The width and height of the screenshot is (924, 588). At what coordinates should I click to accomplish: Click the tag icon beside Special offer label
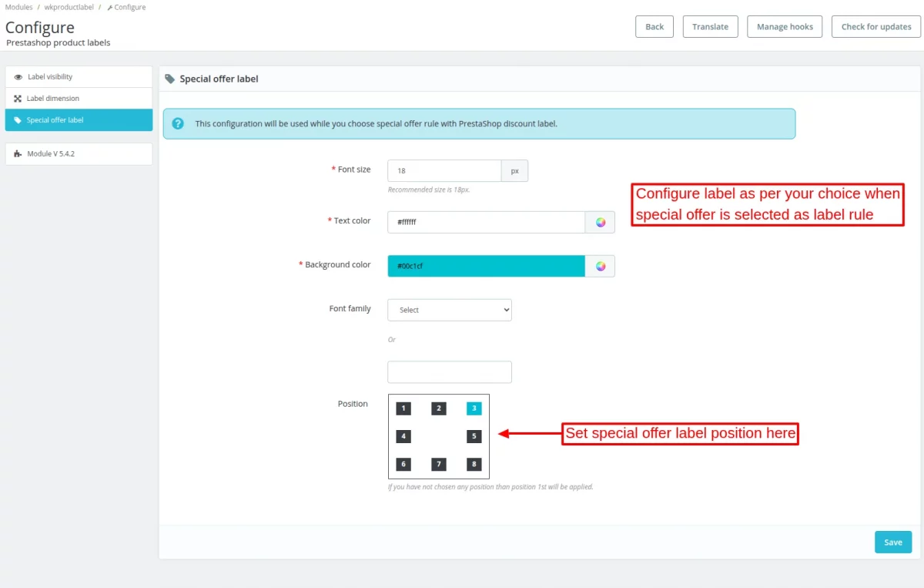click(18, 120)
